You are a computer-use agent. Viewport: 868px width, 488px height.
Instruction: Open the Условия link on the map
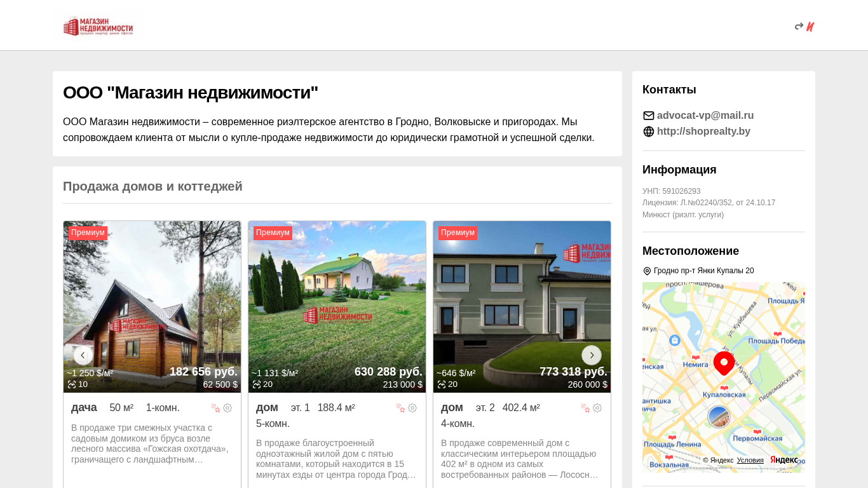pyautogui.click(x=750, y=460)
